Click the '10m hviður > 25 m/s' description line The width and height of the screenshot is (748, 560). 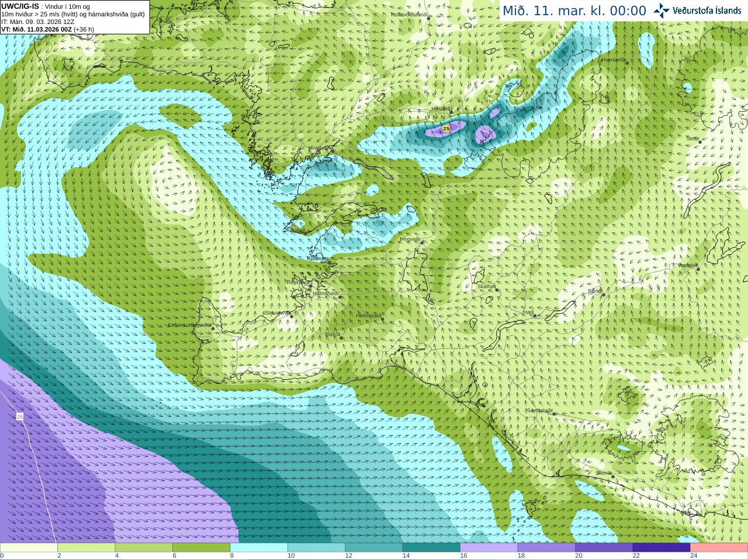(x=73, y=14)
